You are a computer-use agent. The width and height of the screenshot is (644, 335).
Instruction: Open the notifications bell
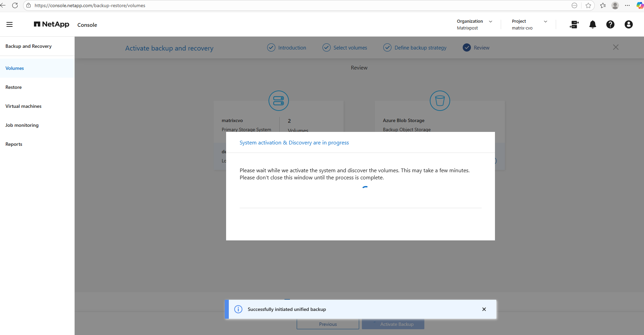point(593,24)
